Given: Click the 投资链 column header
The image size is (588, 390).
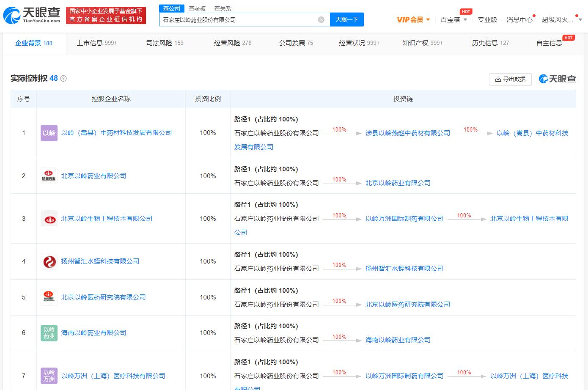Looking at the screenshot, I should [403, 99].
